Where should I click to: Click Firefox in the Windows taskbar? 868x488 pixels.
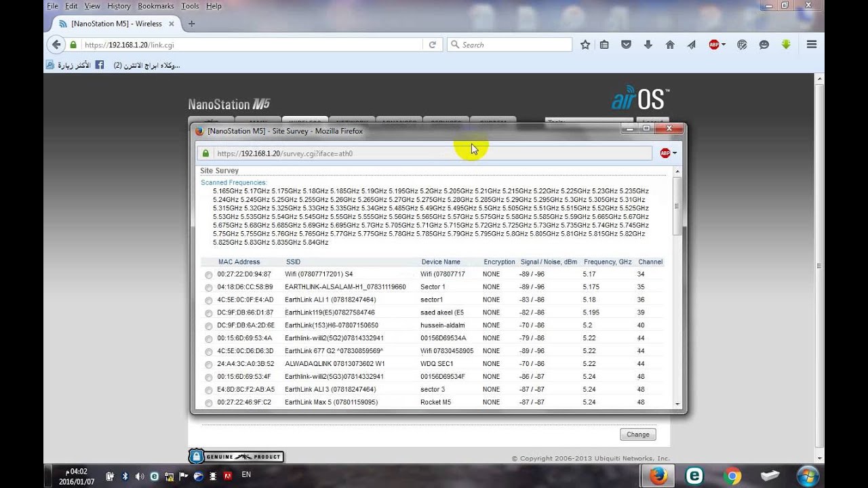pos(658,476)
